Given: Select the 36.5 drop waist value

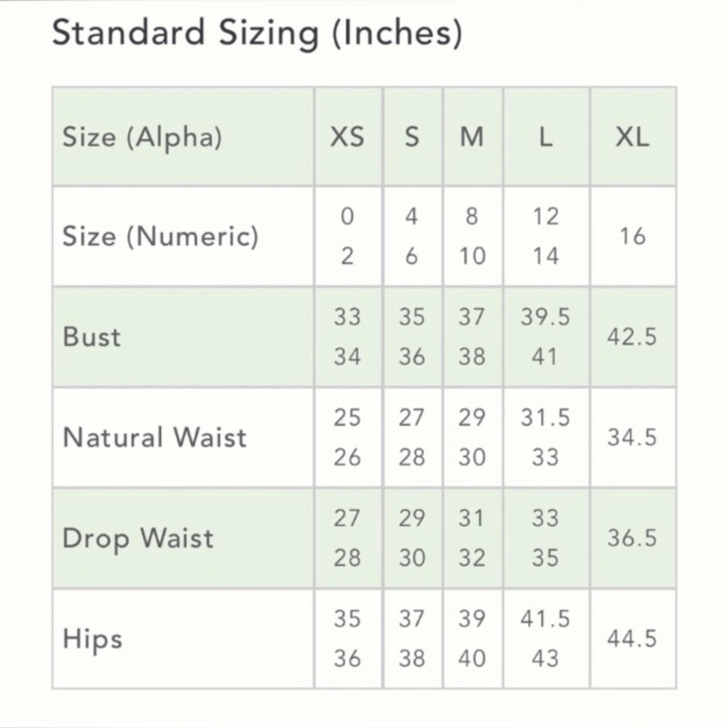Looking at the screenshot, I should point(632,538).
